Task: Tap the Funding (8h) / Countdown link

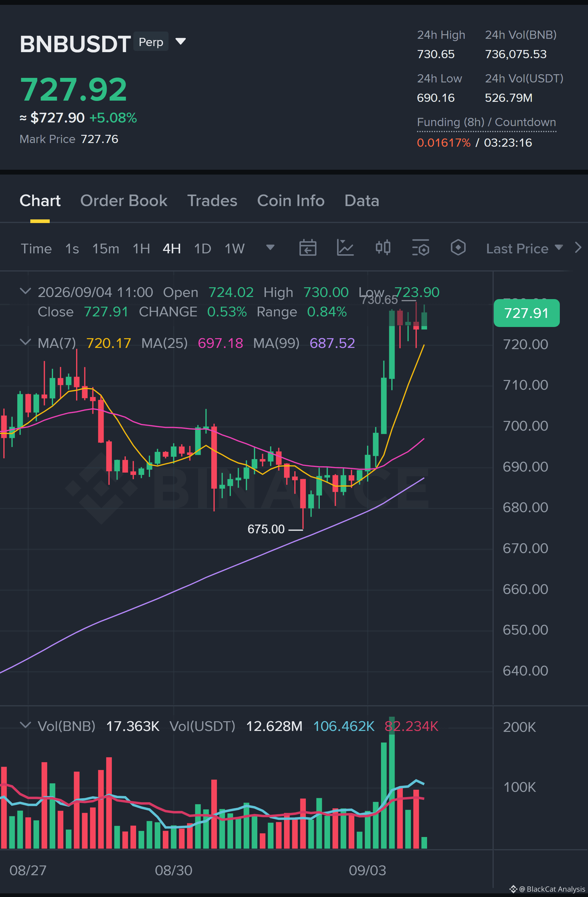Action: 486,122
